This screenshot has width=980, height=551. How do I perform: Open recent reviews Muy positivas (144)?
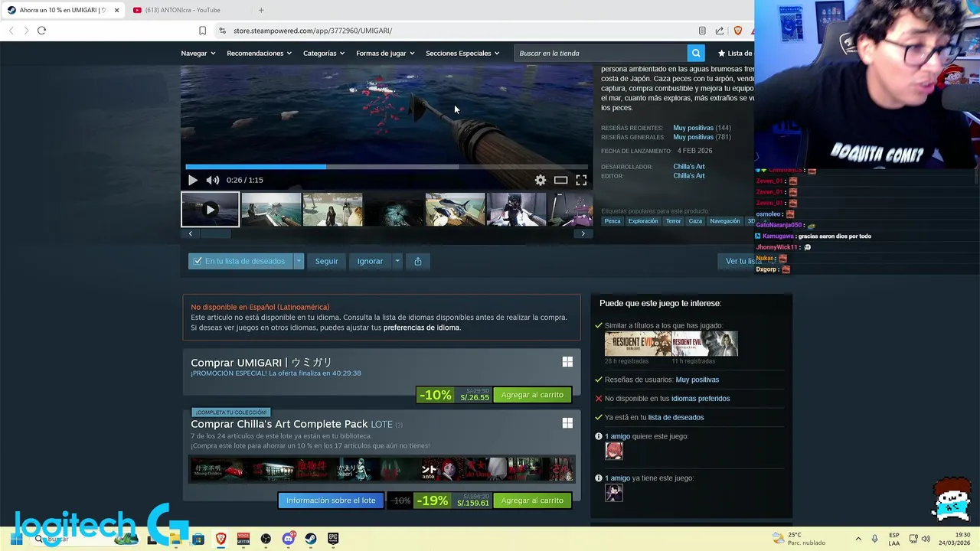(x=701, y=128)
